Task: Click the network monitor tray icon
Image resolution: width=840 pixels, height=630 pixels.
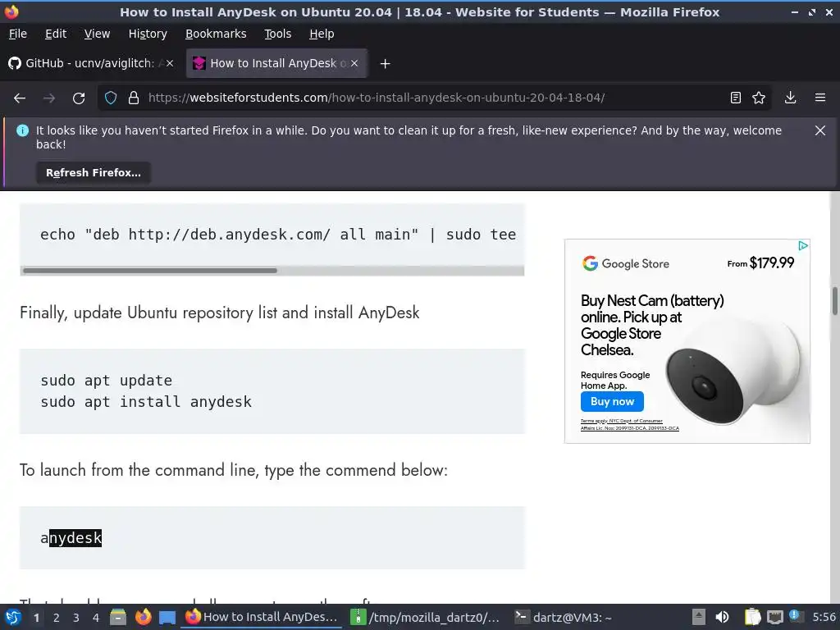Action: [x=774, y=617]
